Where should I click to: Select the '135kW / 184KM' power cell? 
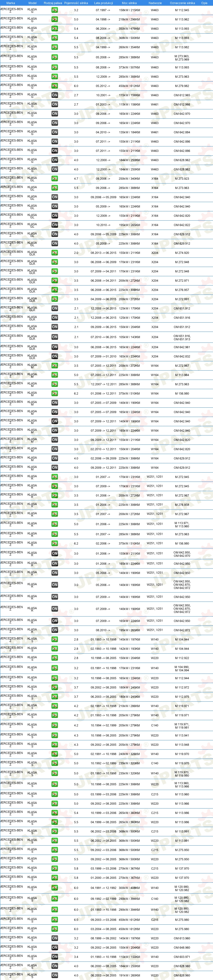coord(129,133)
